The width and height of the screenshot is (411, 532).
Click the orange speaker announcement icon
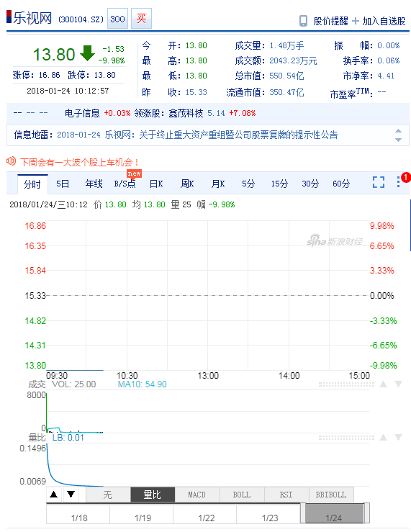point(12,161)
